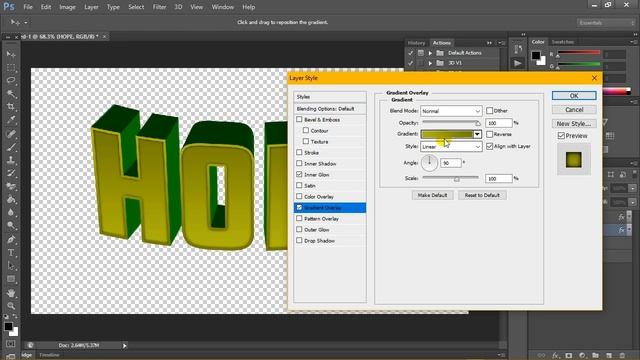Enable the Inner Shadow checkbox
640x360 pixels.
pos(299,163)
